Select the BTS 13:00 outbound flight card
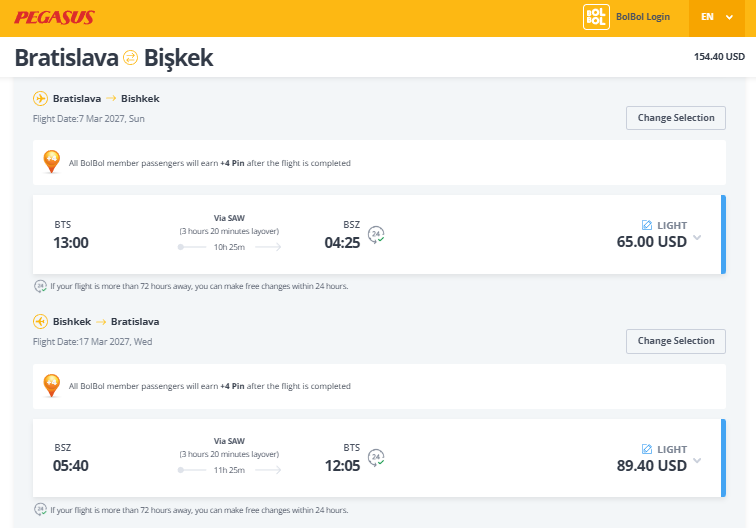This screenshot has width=756, height=528. coord(379,234)
